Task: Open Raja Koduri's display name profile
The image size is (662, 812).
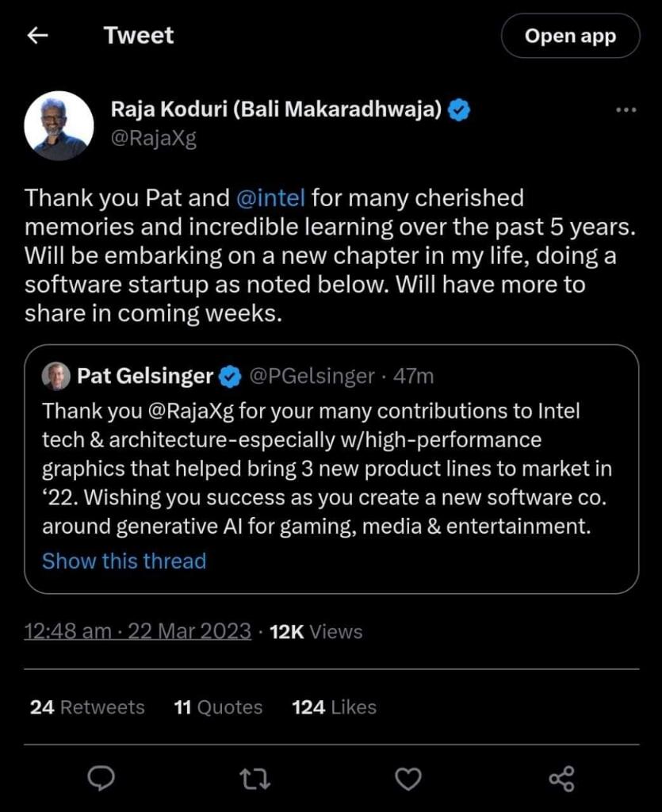Action: 275,110
